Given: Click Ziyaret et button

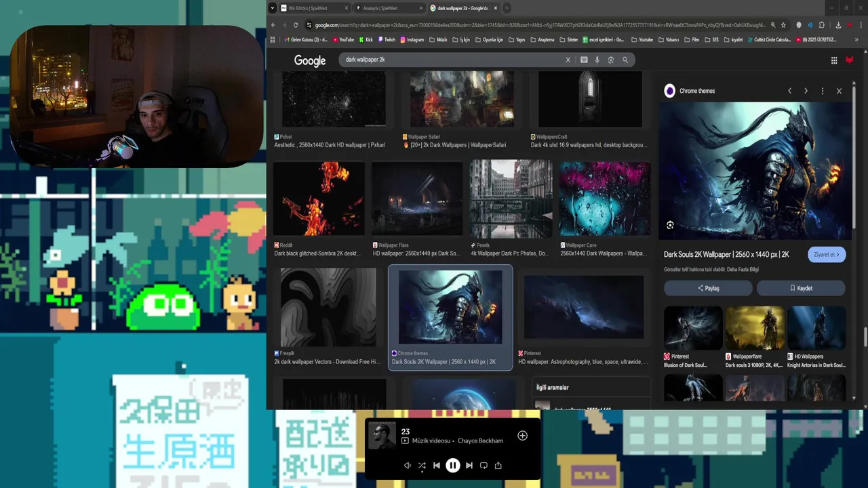Looking at the screenshot, I should pyautogui.click(x=827, y=255).
